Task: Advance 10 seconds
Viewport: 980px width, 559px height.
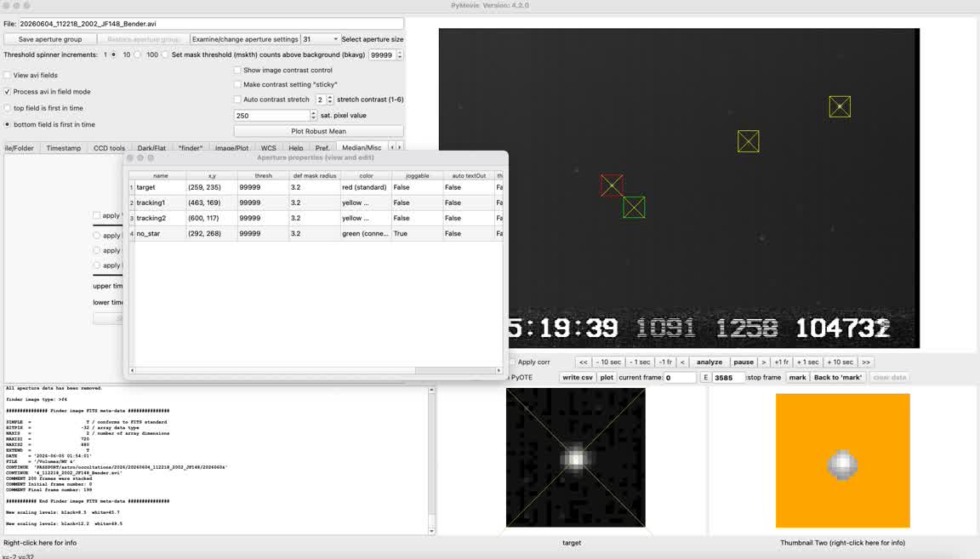Action: 840,362
